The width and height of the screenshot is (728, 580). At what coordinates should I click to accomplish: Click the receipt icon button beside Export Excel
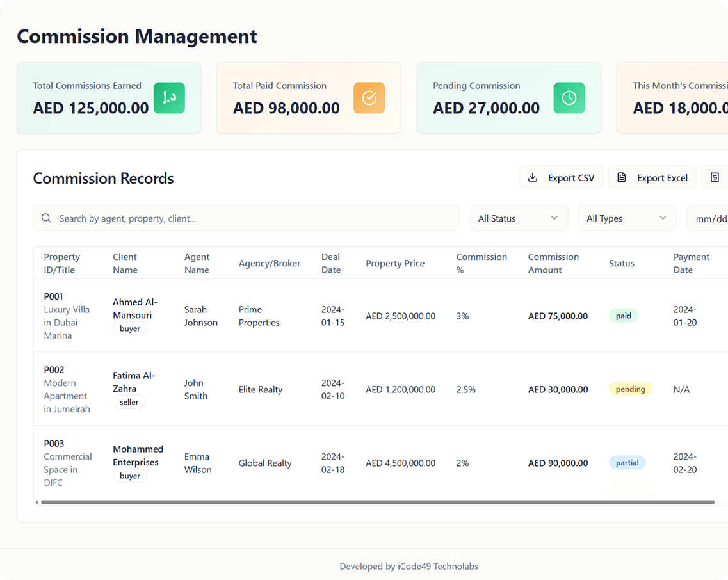click(715, 177)
